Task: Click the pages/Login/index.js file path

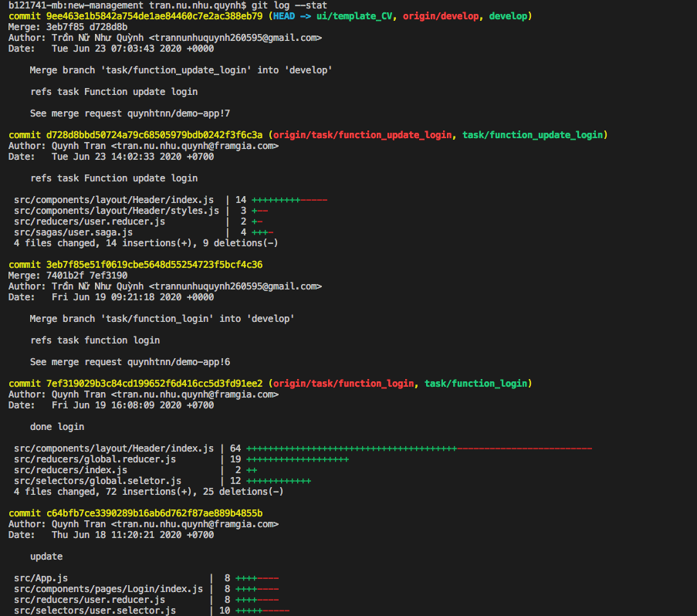Action: coord(109,588)
